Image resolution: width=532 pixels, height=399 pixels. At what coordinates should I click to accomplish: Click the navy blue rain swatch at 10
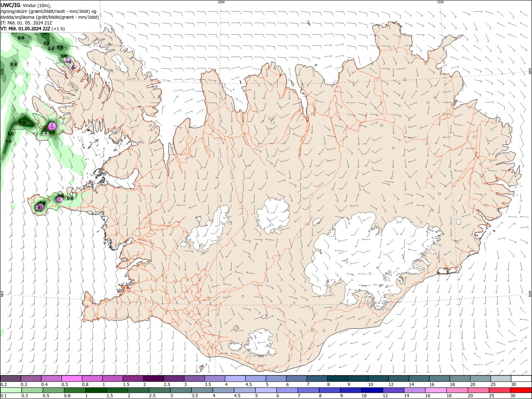(x=372, y=390)
